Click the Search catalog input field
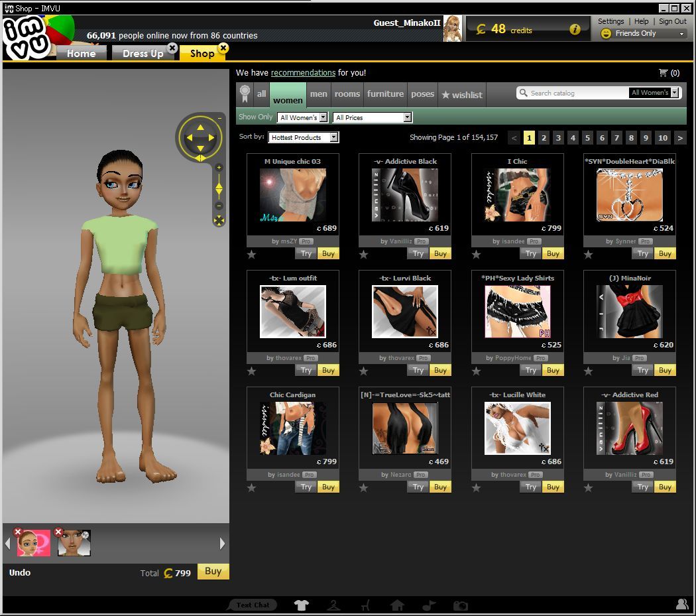Screen dimensions: 696x616 click(577, 93)
